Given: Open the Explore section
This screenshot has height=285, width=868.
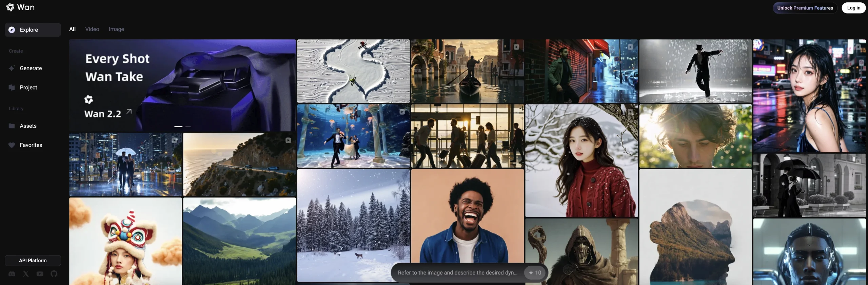Looking at the screenshot, I should point(33,30).
